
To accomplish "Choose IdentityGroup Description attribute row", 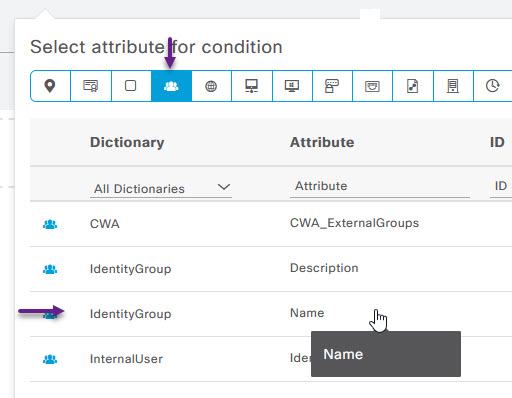I will pyautogui.click(x=271, y=269).
